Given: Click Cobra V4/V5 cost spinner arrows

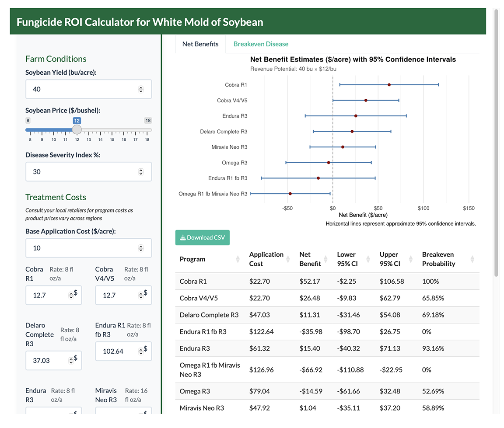Looking at the screenshot, I should pos(141,296).
